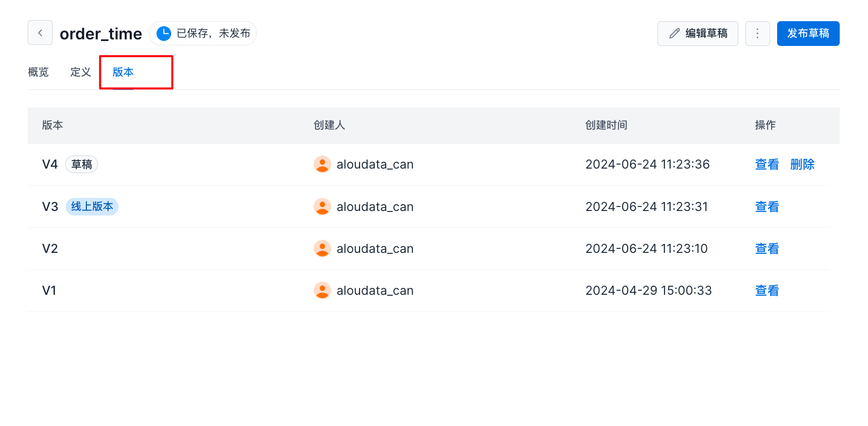868x426 pixels.
Task: View the V4 draft version
Action: 767,164
